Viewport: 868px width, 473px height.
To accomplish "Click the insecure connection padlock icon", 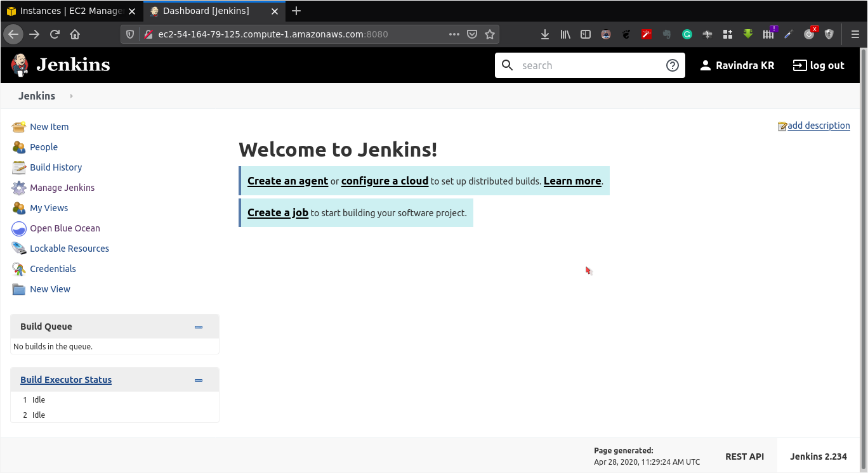I will [148, 34].
